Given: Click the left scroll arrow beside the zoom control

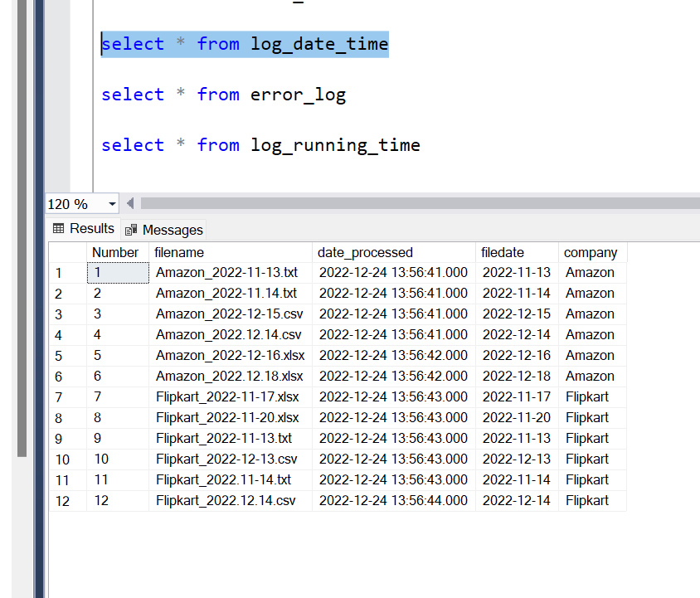Looking at the screenshot, I should tap(129, 203).
